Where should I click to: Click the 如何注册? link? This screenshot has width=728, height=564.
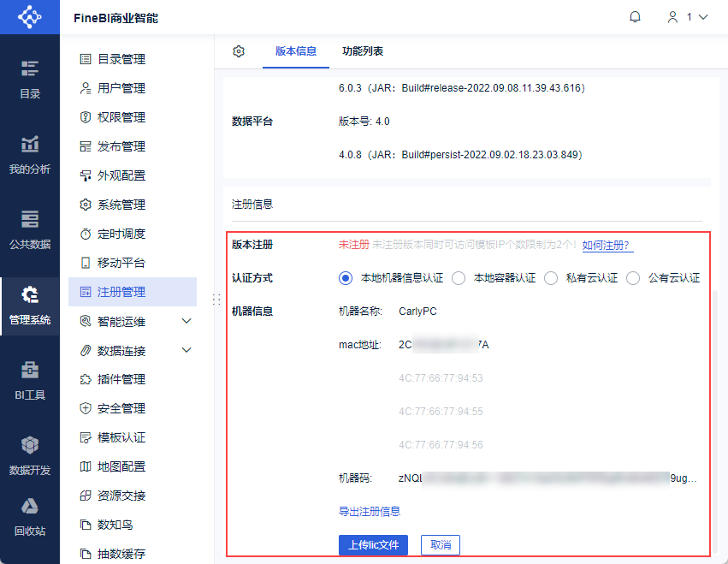pos(606,246)
